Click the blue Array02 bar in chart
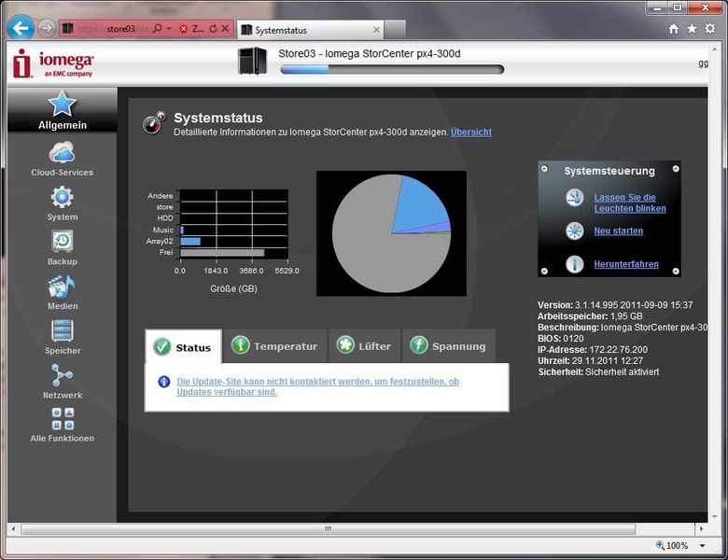This screenshot has width=728, height=560. pos(190,242)
